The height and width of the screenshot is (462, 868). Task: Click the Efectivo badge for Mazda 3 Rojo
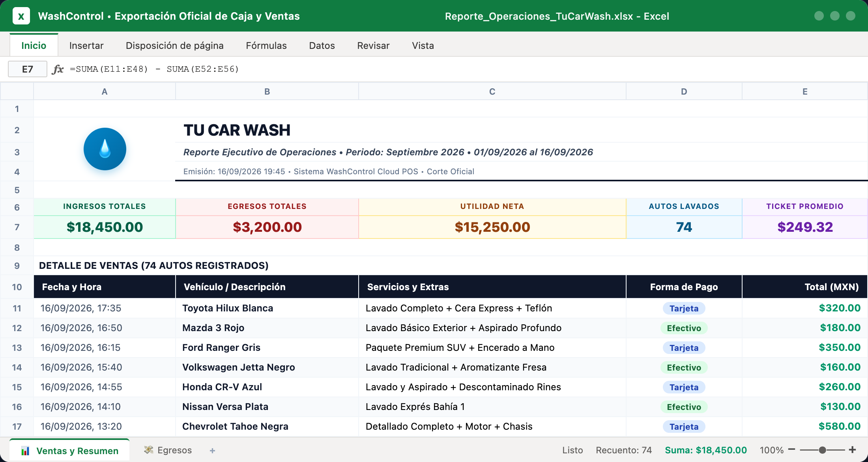click(684, 328)
